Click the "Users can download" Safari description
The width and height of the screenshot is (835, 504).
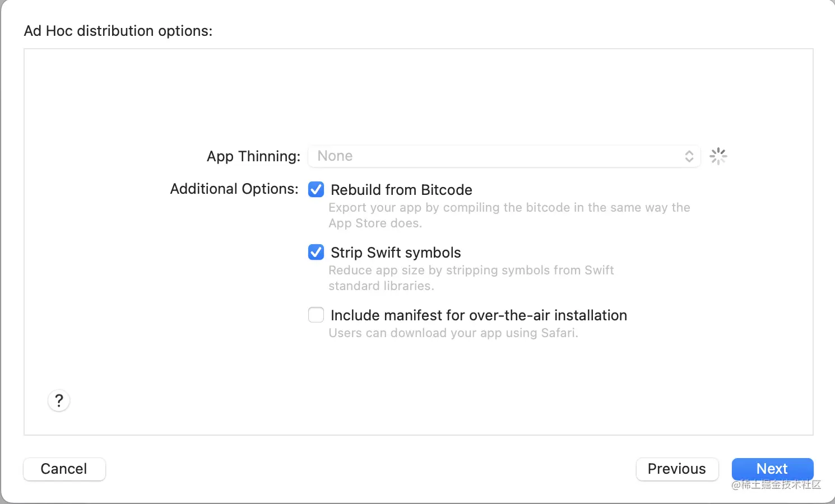pos(453,333)
